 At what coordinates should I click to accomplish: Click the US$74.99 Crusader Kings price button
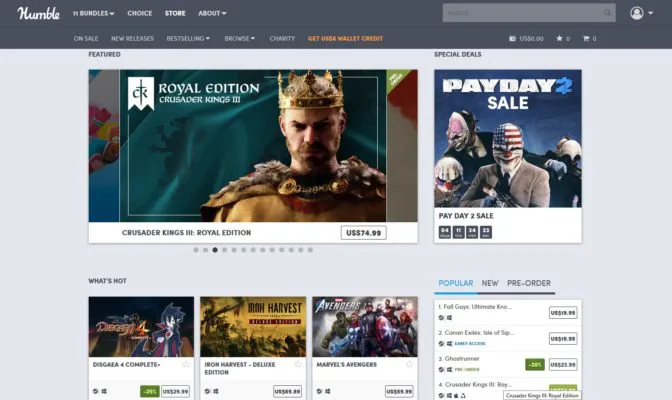pyautogui.click(x=363, y=233)
